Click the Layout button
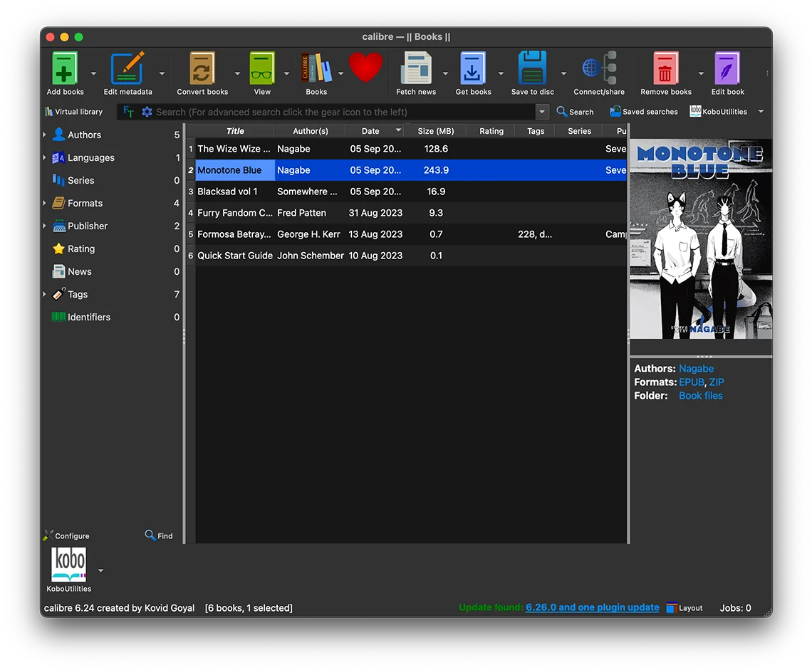Viewport: 812px width, 670px height. [x=684, y=608]
